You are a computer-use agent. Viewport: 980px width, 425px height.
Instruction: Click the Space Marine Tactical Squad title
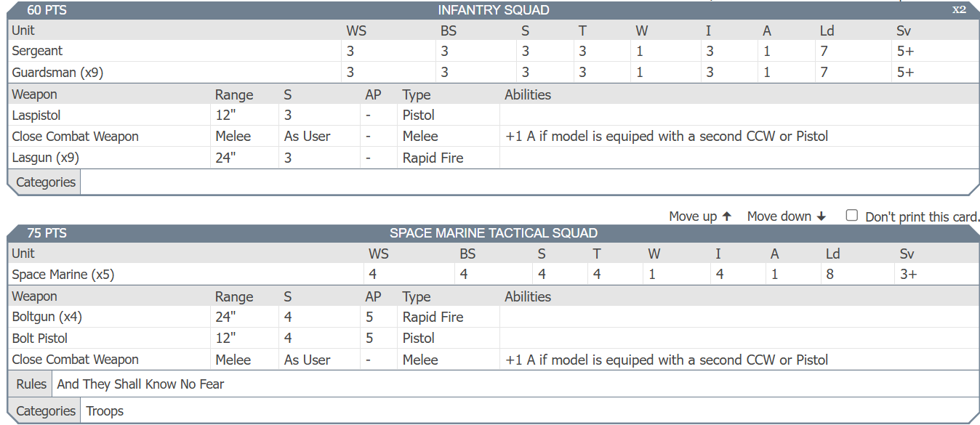pyautogui.click(x=494, y=233)
